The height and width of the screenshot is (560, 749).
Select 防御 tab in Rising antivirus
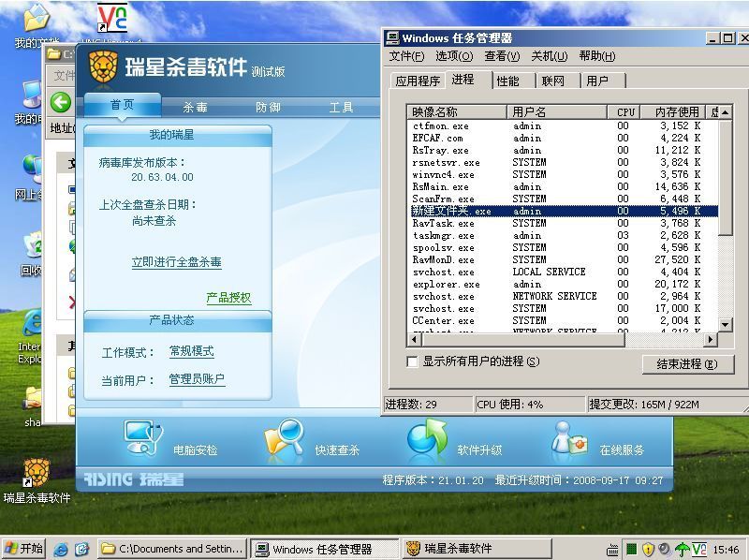268,107
